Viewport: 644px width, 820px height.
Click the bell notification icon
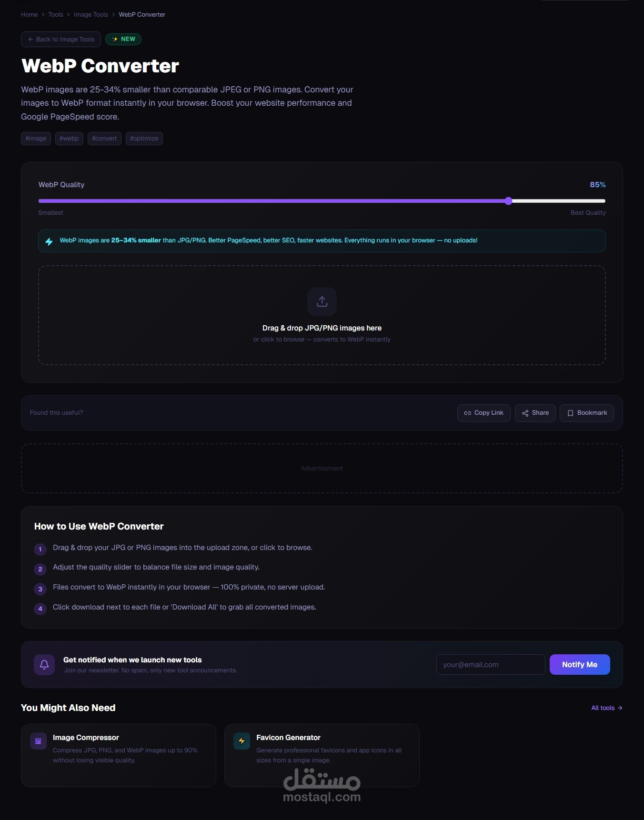44,664
